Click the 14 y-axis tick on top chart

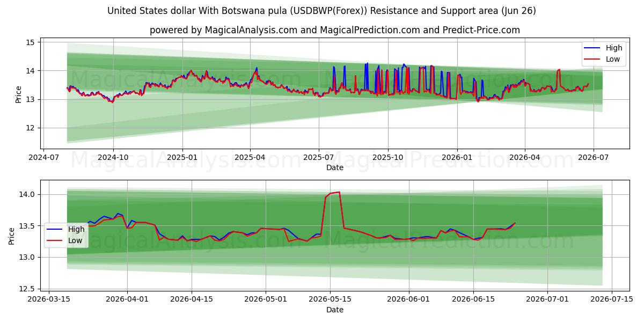point(30,70)
